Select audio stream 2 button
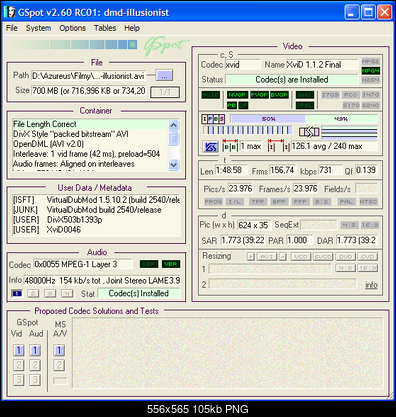Screen dimensions: 396x417 coord(33,294)
